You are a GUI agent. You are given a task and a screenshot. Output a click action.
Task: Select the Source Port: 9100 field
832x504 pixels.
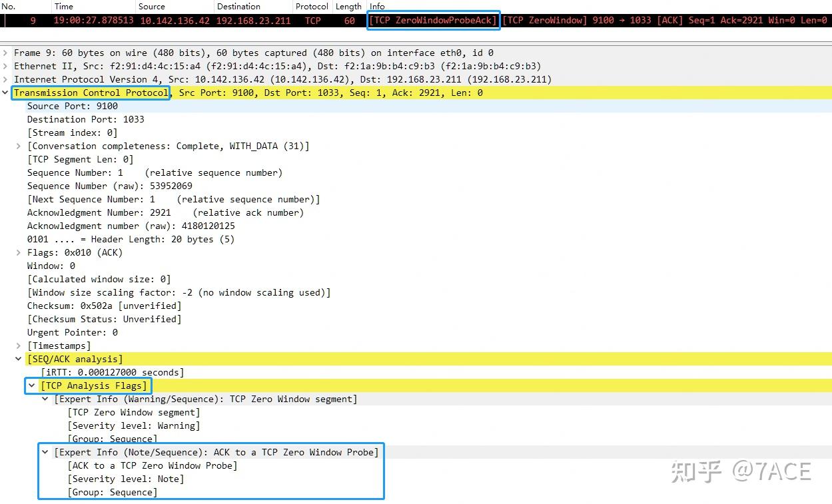pos(73,106)
